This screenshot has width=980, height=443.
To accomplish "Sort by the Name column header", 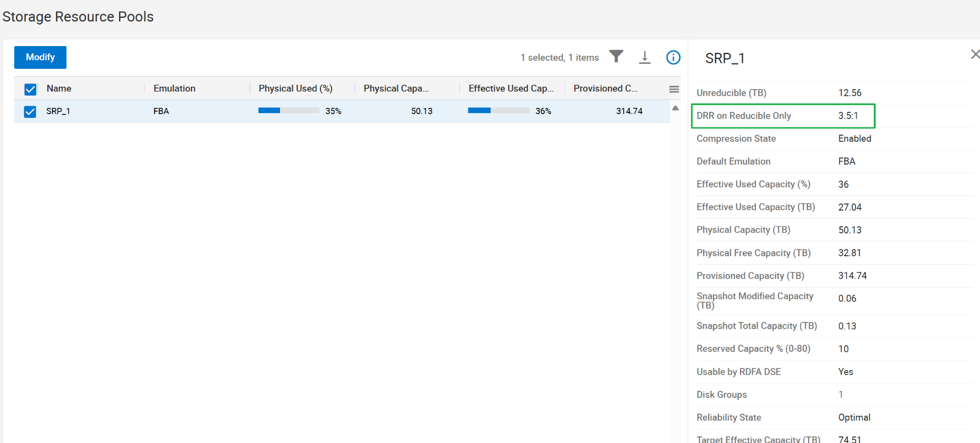I will coord(59,88).
